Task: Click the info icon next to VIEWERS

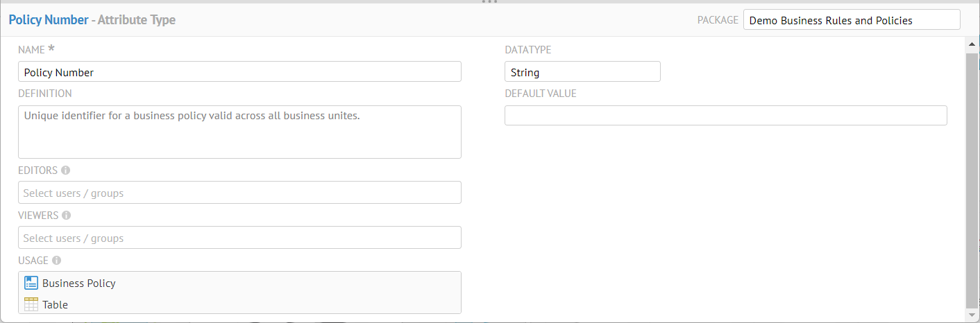Action: pyautogui.click(x=67, y=216)
